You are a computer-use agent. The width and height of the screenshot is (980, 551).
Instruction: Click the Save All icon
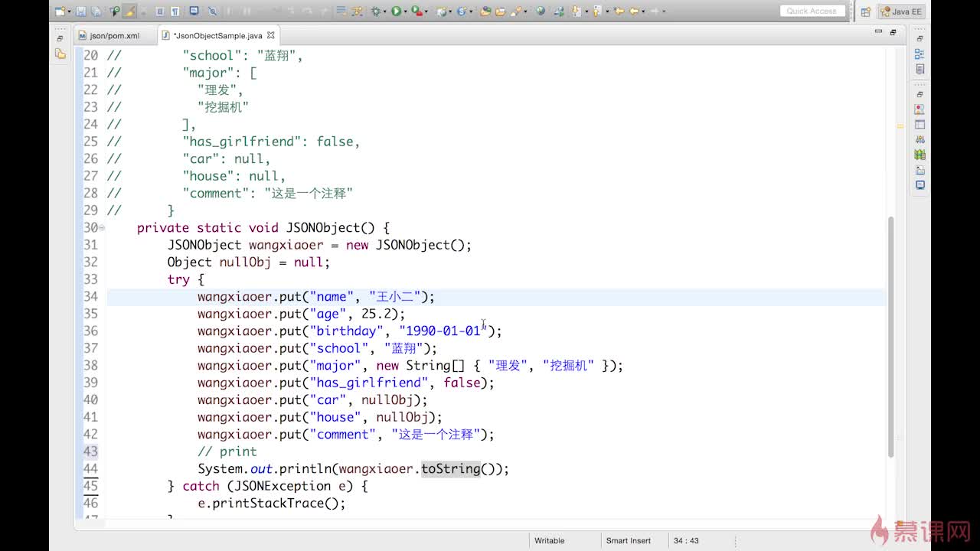pos(96,11)
